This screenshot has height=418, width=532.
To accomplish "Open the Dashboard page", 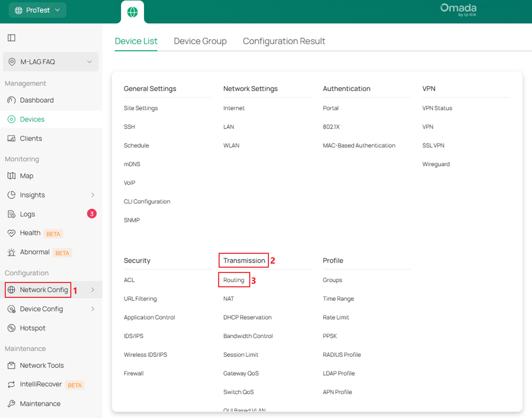I will click(37, 100).
